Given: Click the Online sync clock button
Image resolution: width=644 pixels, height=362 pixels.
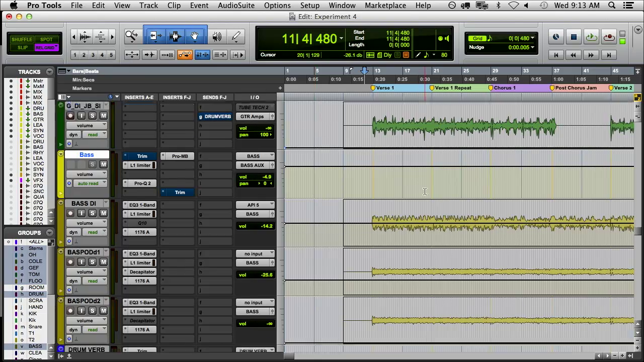Looking at the screenshot, I should pyautogui.click(x=556, y=37).
